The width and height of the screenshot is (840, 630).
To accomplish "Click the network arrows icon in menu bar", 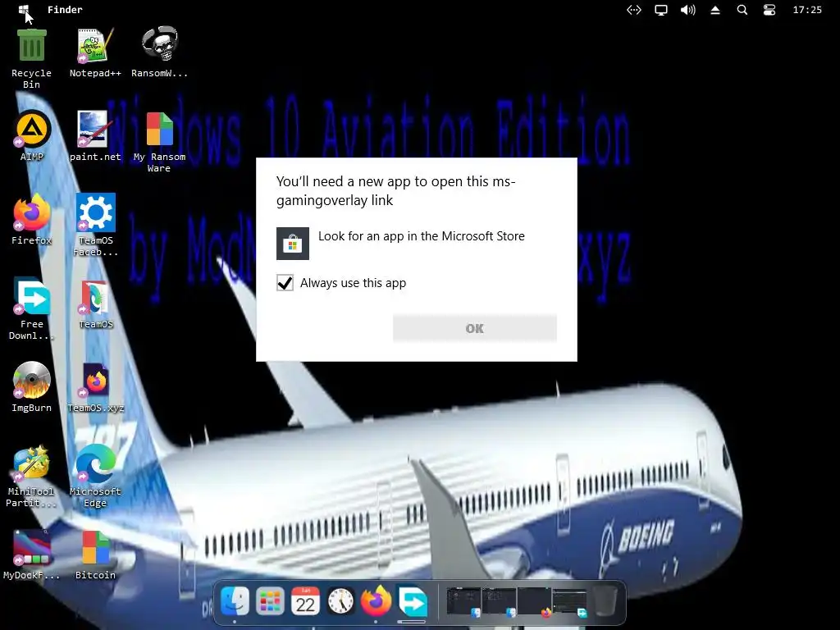I will pos(634,10).
